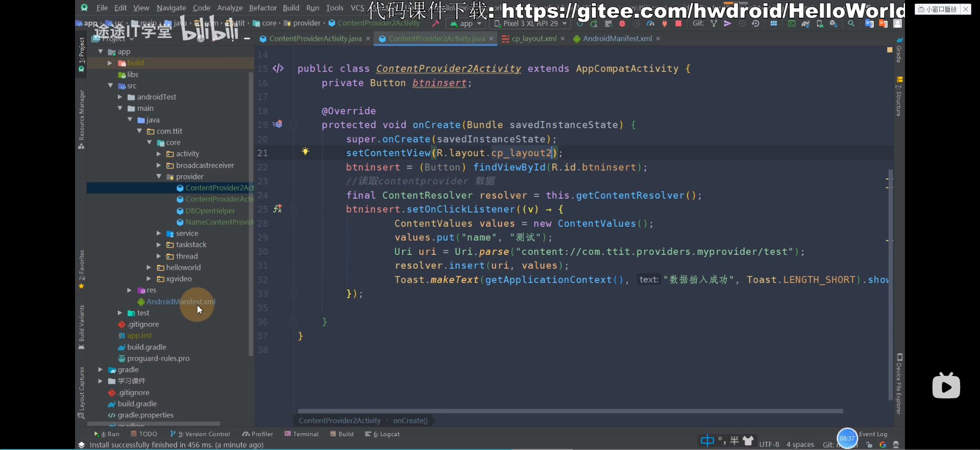Expand the service package node
This screenshot has width=980, height=450.
(x=159, y=233)
